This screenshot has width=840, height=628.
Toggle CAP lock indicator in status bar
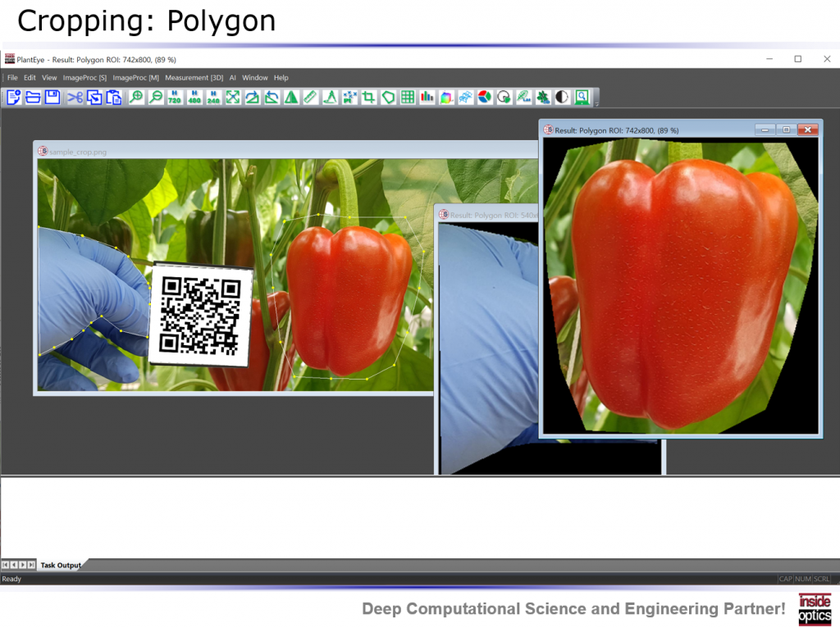point(786,578)
